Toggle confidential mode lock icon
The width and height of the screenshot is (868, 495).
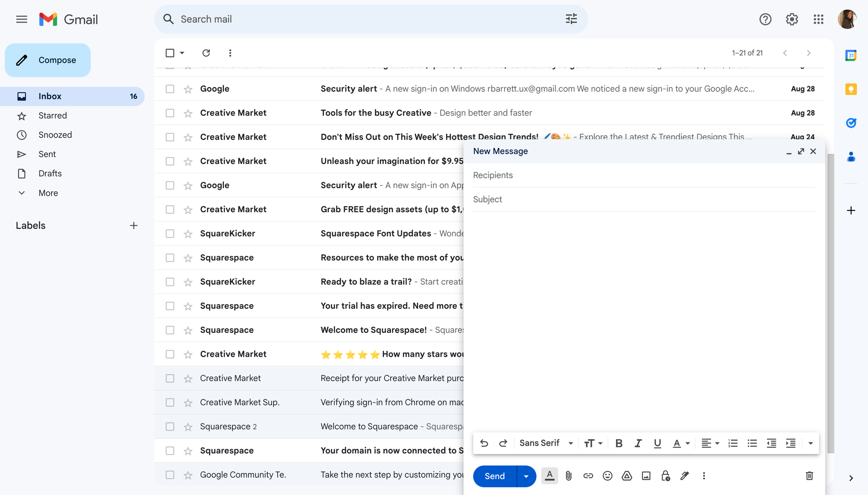coord(665,476)
